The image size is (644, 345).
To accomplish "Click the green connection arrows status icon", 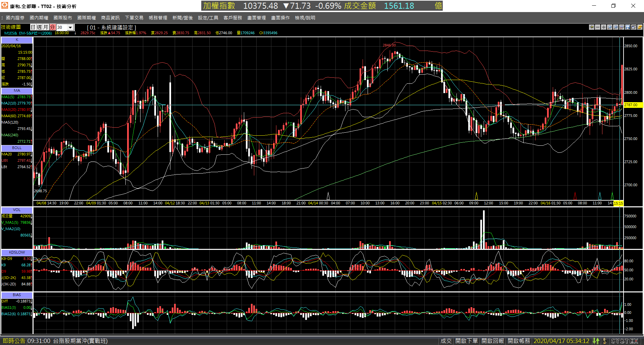I will pyautogui.click(x=596, y=341).
